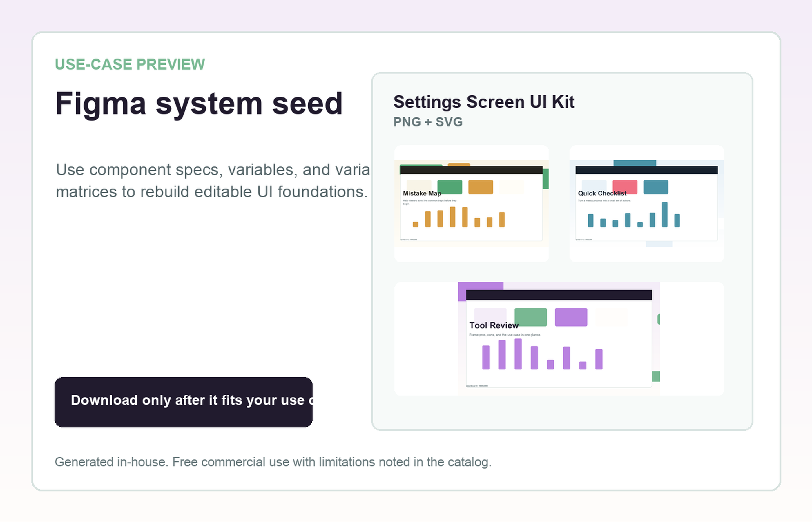Open the Quick Checklist preview thumbnail
812x522 pixels.
point(647,203)
